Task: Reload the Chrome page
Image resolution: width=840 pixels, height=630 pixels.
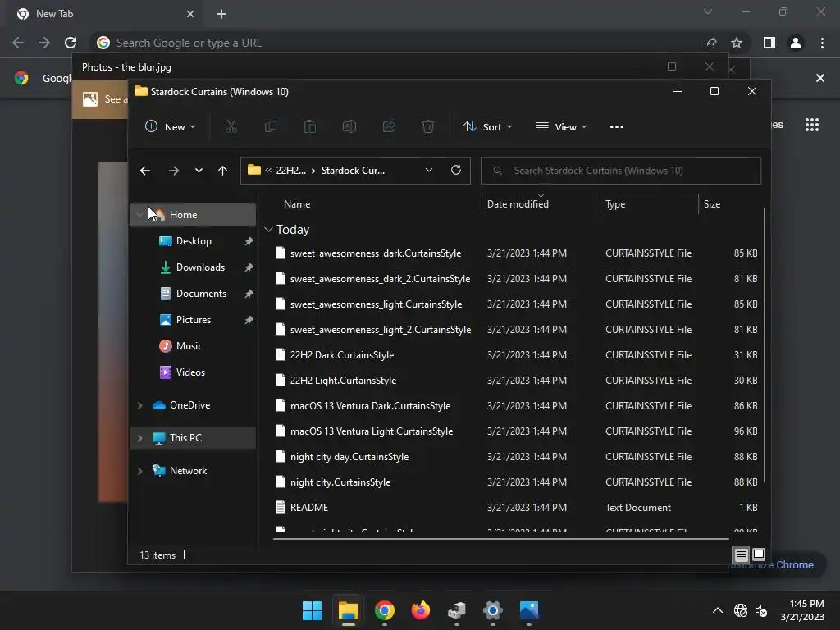Action: click(x=71, y=43)
